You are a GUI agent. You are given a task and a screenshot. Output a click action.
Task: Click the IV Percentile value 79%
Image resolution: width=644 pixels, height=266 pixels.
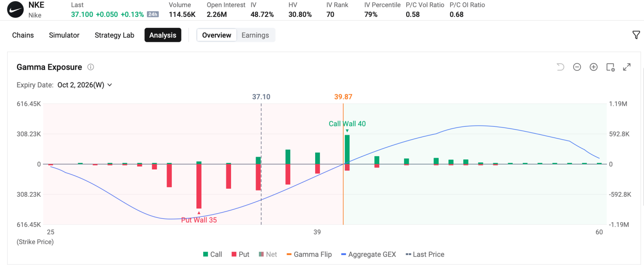(371, 14)
